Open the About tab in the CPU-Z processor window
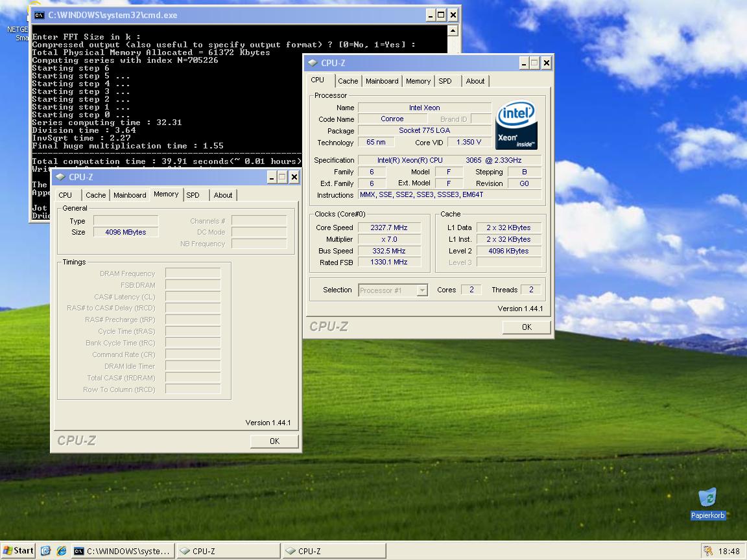The height and width of the screenshot is (560, 747). click(x=475, y=81)
